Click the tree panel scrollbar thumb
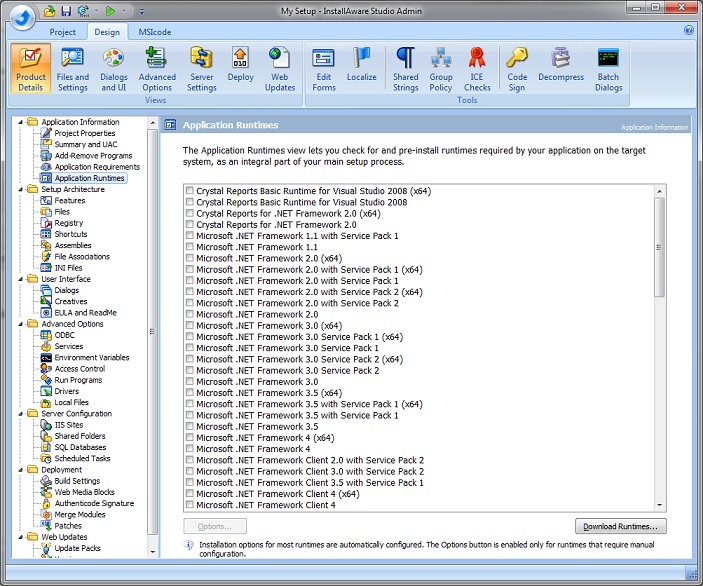 point(152,331)
